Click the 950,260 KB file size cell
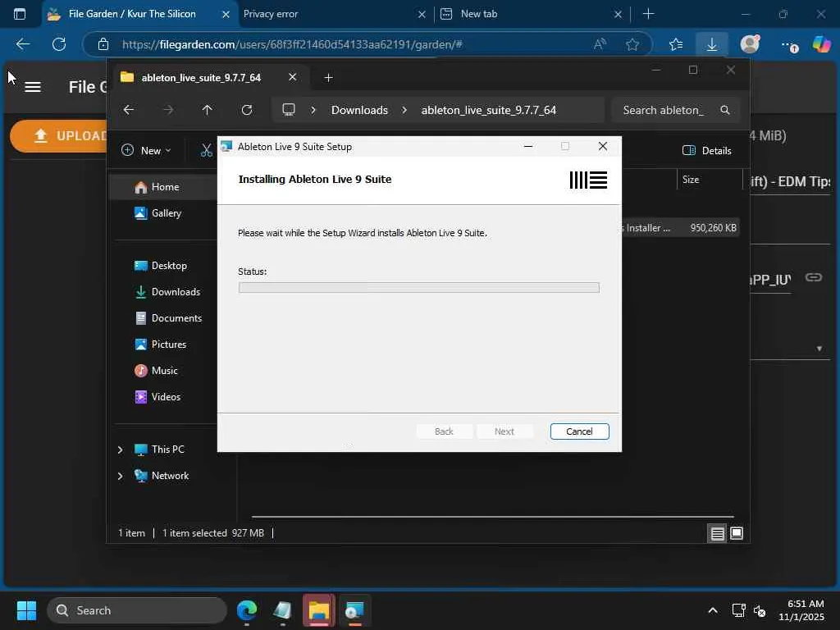The image size is (840, 630). (713, 228)
